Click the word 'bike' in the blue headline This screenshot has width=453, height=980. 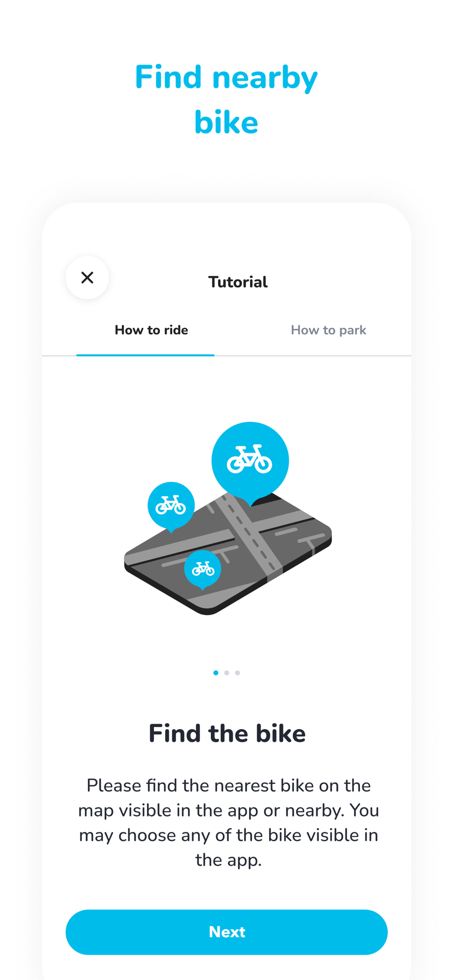pyautogui.click(x=226, y=122)
